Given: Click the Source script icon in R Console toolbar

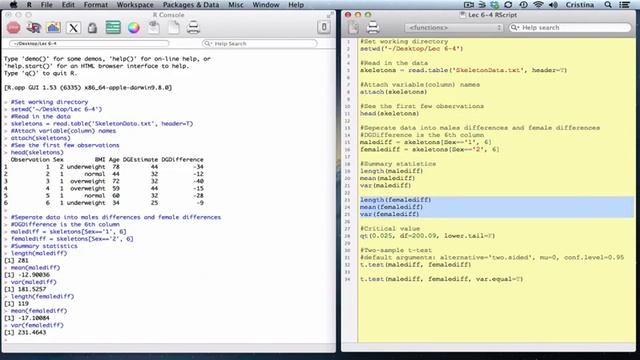Looking at the screenshot, I should (33, 28).
